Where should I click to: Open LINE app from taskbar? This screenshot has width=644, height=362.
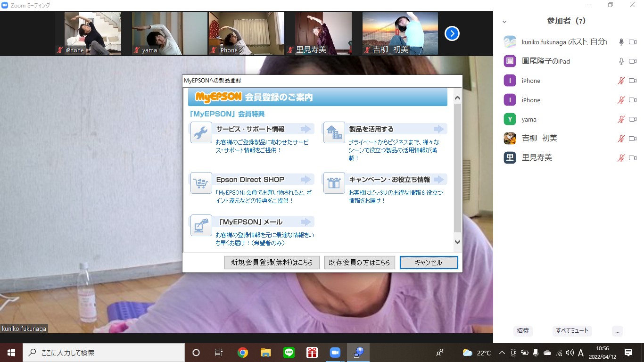[x=289, y=353]
